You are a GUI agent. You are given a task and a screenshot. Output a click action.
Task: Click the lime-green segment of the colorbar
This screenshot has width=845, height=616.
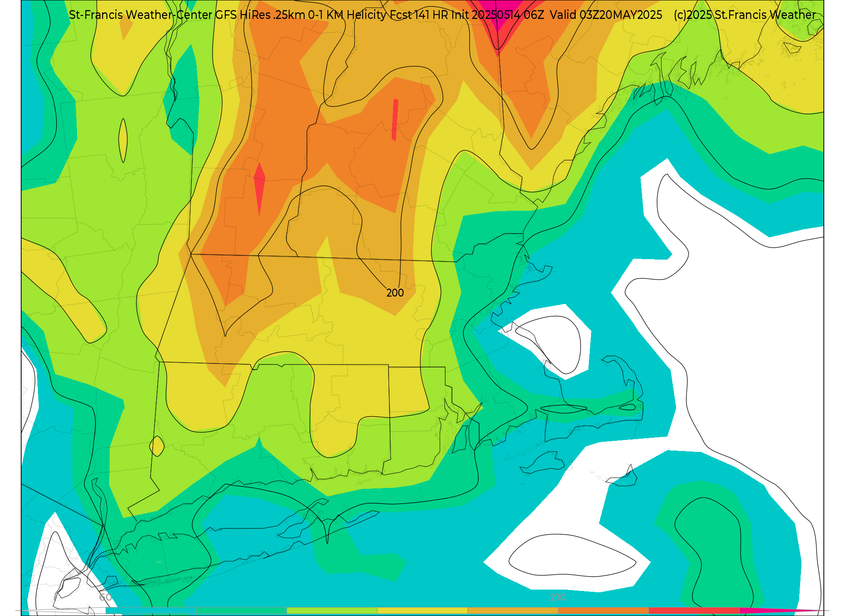[332, 611]
